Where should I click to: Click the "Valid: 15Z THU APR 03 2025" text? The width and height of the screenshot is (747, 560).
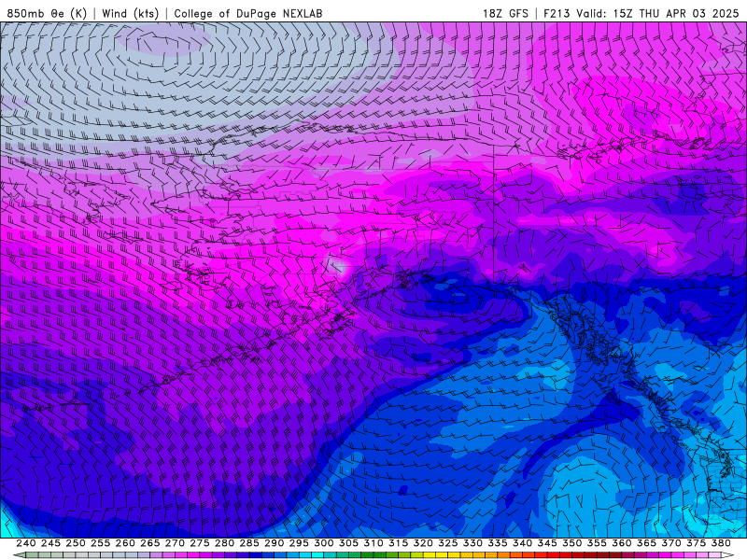coord(658,13)
